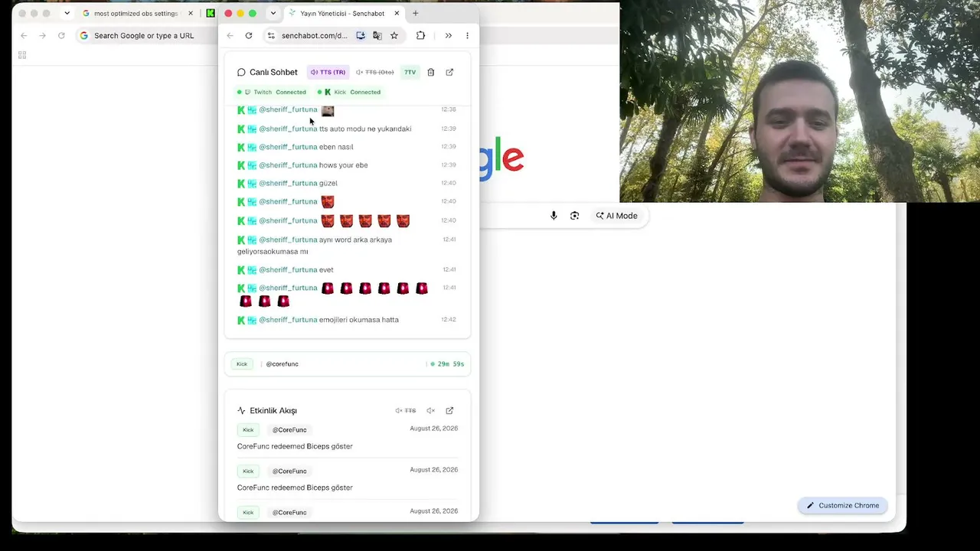Bookmark the Senchabot page with the star
Screen dimensions: 980x551
click(x=394, y=35)
